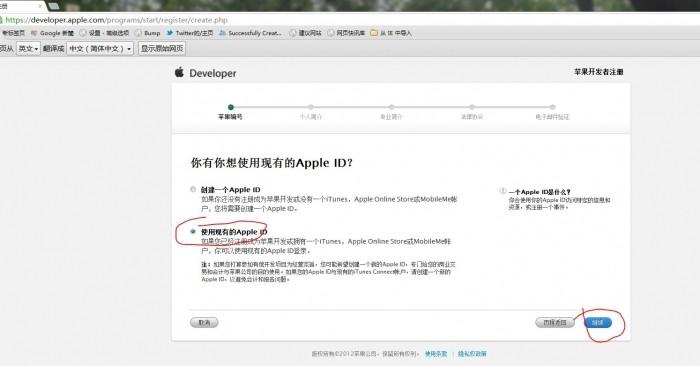The height and width of the screenshot is (366, 700).
Task: Click the Developer header text
Action: 212,73
